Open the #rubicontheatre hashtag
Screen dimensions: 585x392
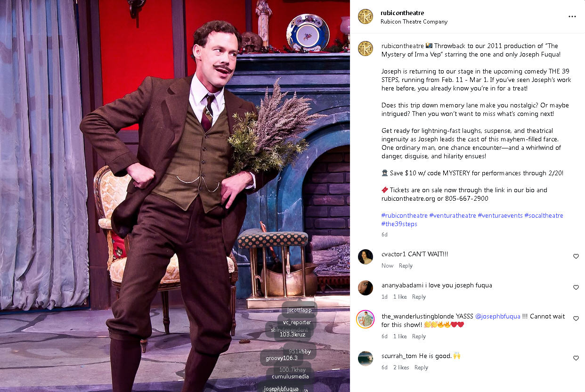click(x=405, y=215)
